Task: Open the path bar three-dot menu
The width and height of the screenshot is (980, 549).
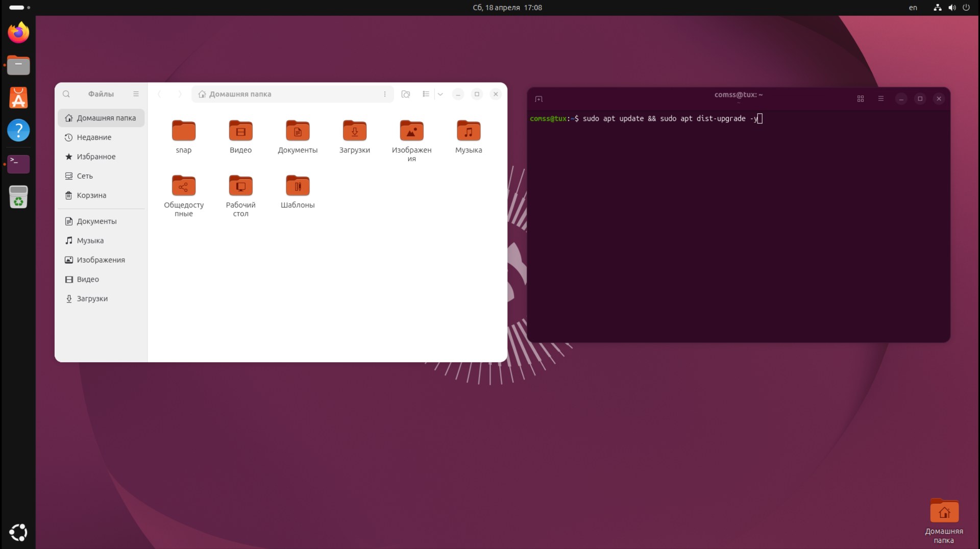Action: pos(385,94)
